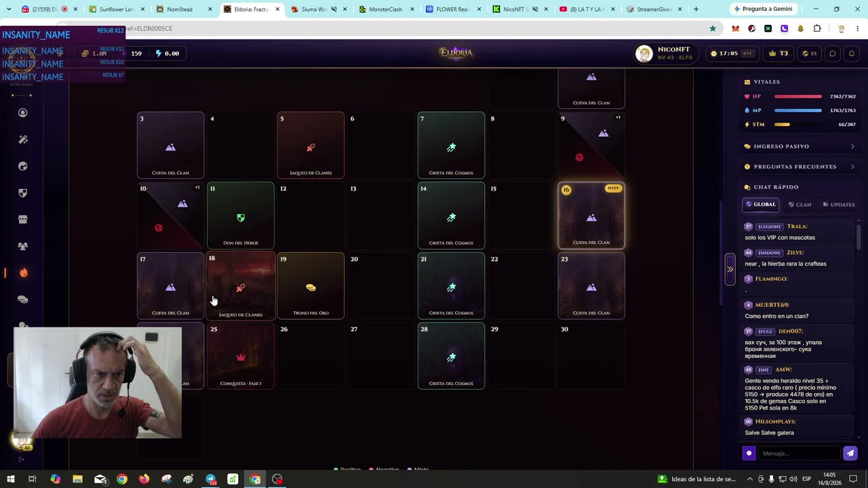Send the chat message with arrow button

[850, 453]
